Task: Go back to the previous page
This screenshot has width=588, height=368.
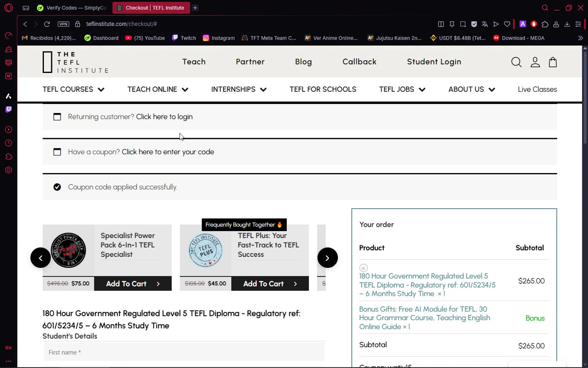Action: click(x=25, y=24)
